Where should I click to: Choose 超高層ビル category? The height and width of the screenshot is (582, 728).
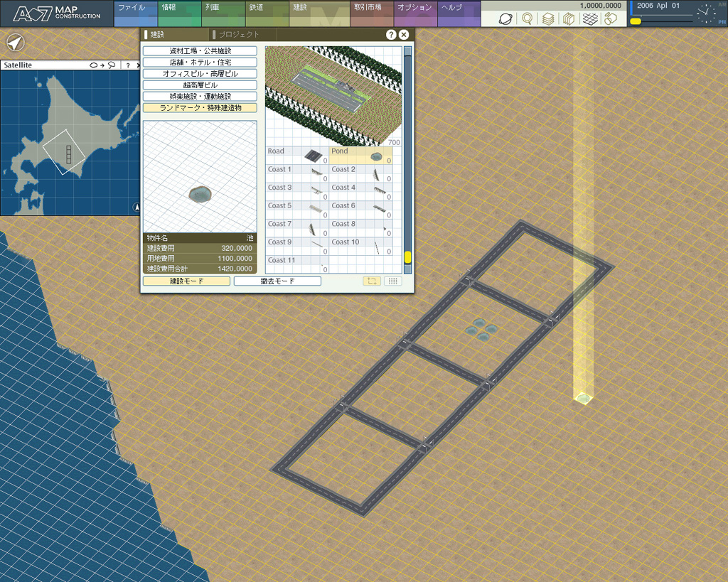tap(200, 85)
